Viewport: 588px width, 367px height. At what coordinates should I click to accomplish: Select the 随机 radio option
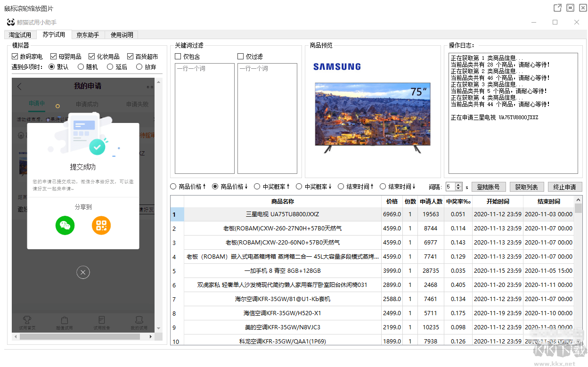(81, 67)
